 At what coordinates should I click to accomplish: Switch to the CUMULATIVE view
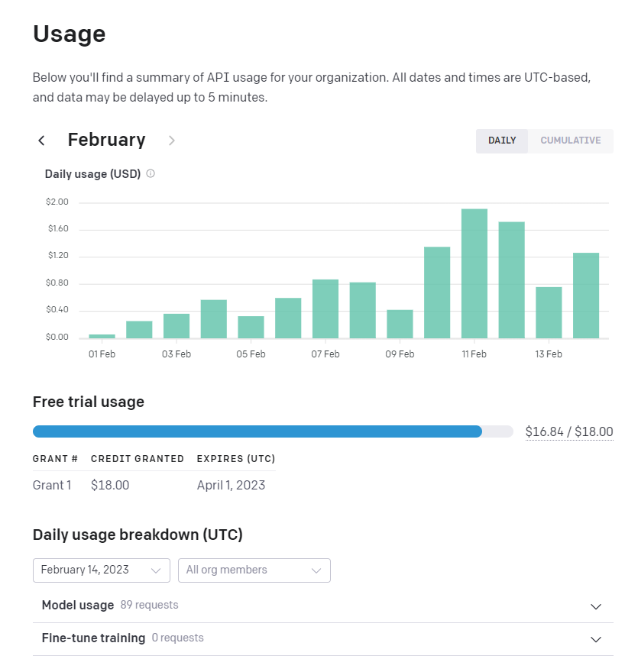point(570,141)
